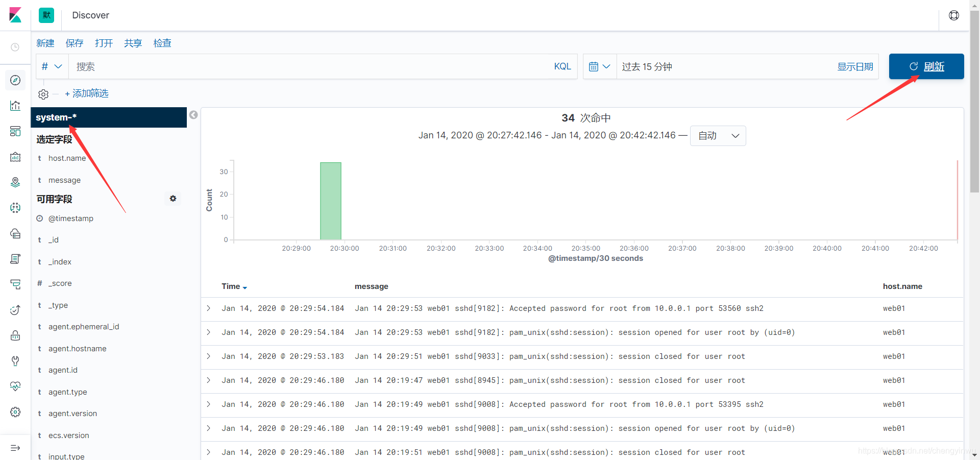Select _id field

(x=53, y=240)
